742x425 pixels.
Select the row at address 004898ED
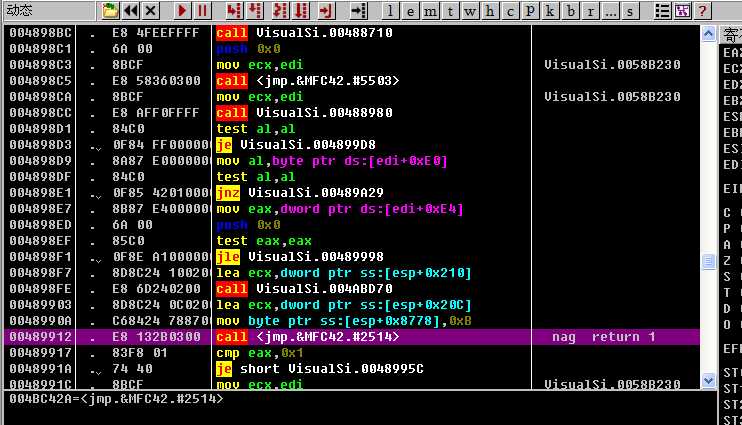pyautogui.click(x=352, y=225)
